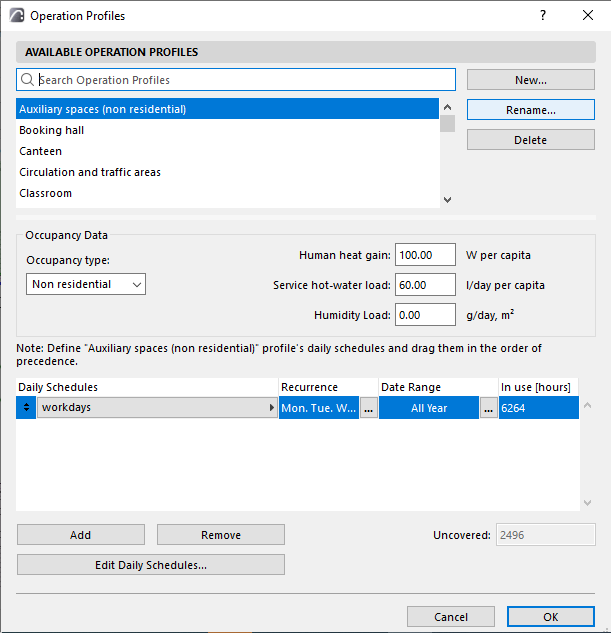Click the Human heat gain field
611x633 pixels.
425,255
